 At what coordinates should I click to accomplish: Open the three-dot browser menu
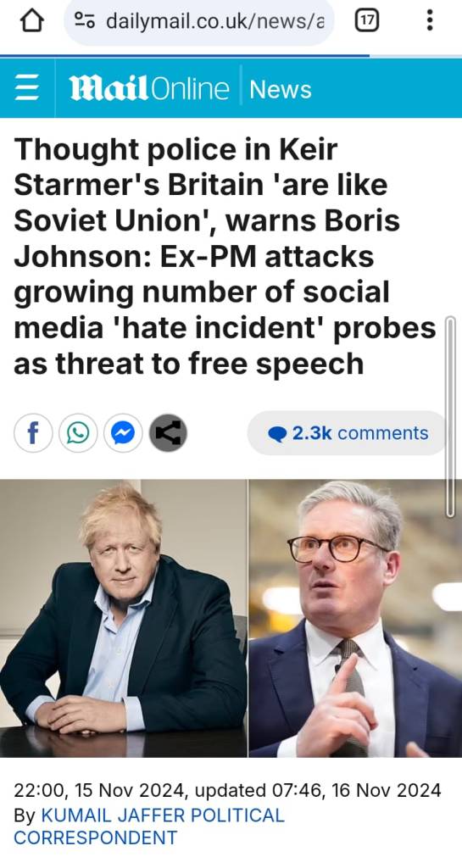pyautogui.click(x=429, y=20)
